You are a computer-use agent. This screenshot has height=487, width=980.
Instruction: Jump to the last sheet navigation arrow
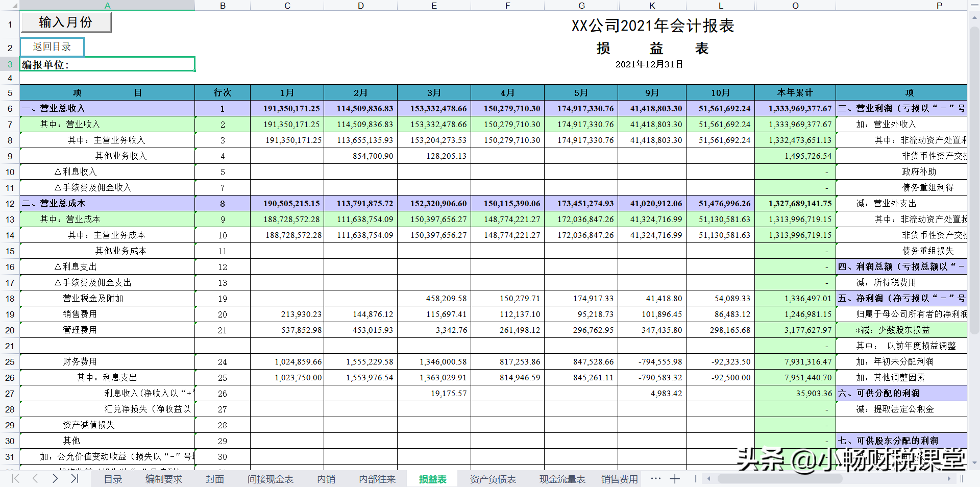[75, 479]
